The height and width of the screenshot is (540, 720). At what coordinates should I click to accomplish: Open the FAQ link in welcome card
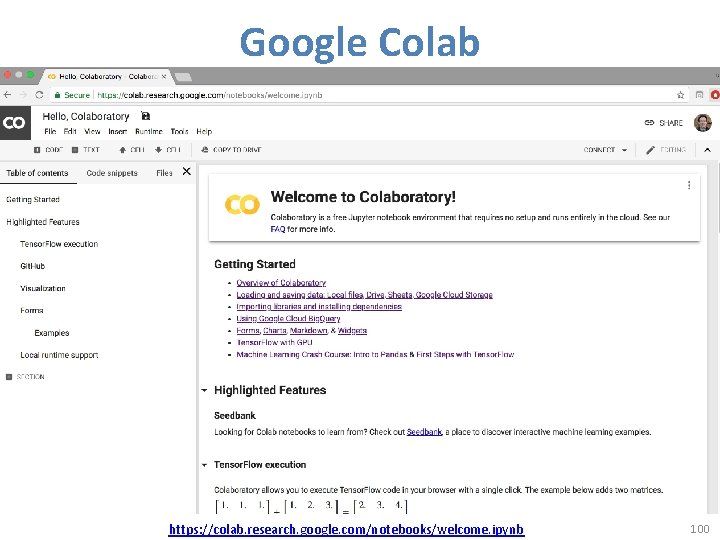[x=278, y=229]
